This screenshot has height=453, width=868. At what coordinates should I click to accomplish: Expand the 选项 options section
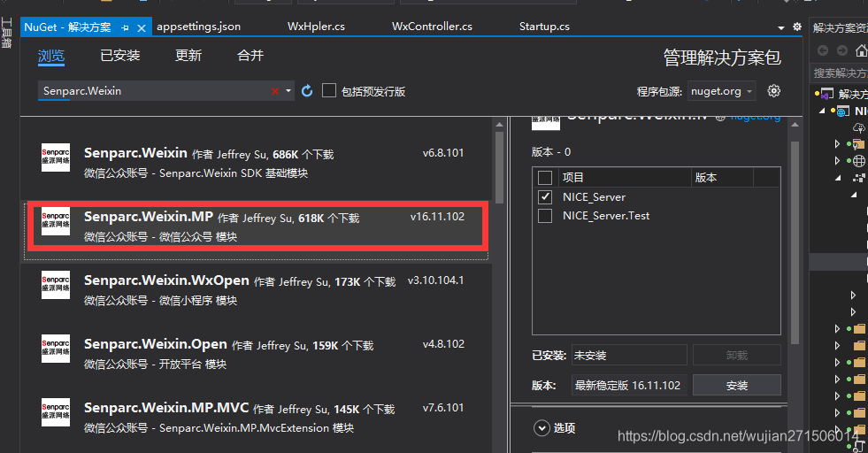(x=542, y=428)
